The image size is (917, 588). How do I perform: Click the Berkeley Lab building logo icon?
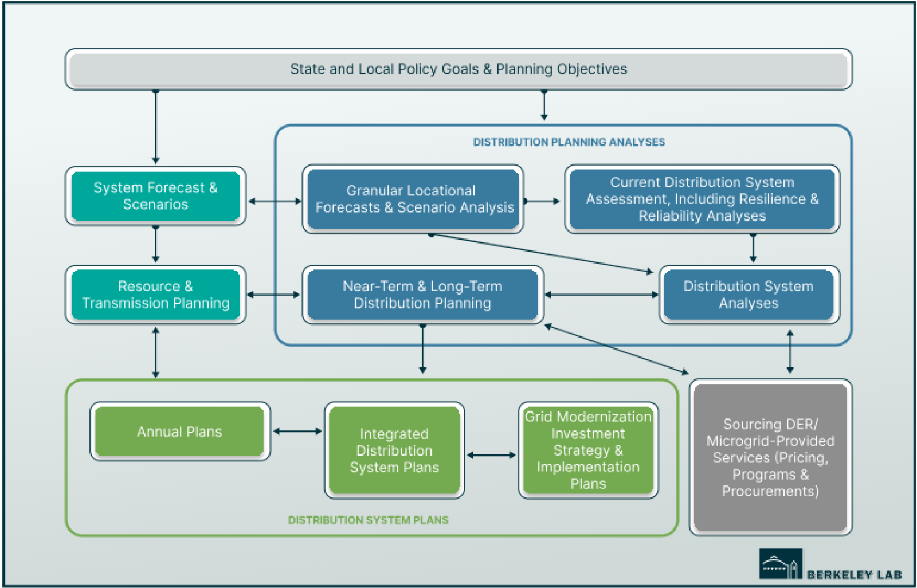click(780, 565)
